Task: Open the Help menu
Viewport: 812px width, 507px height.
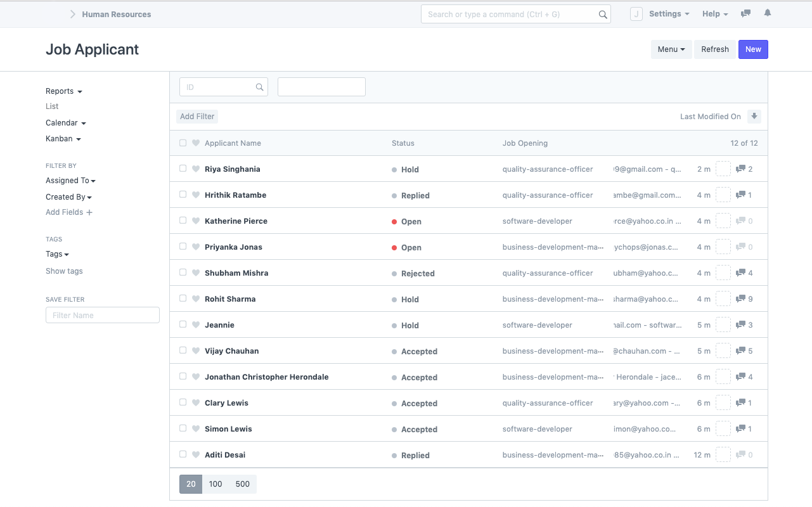Action: [x=714, y=14]
